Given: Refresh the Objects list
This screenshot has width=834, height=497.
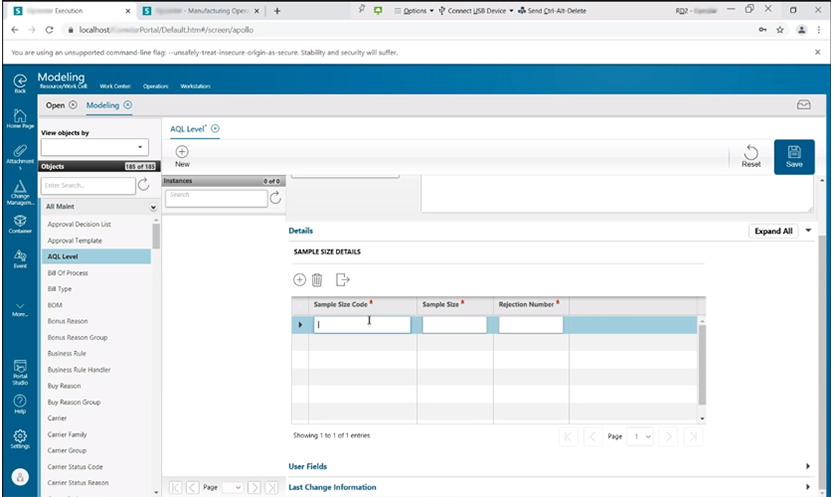Looking at the screenshot, I should coord(144,185).
